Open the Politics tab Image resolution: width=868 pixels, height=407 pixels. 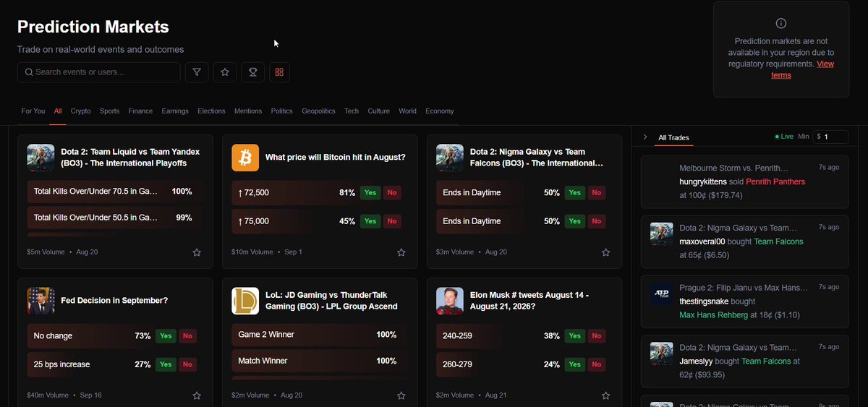click(281, 111)
